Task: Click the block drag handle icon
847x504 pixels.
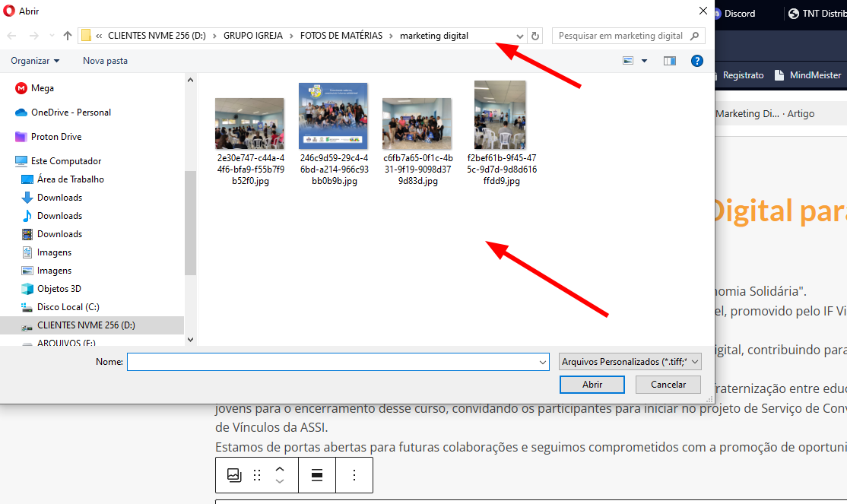Action: [257, 475]
